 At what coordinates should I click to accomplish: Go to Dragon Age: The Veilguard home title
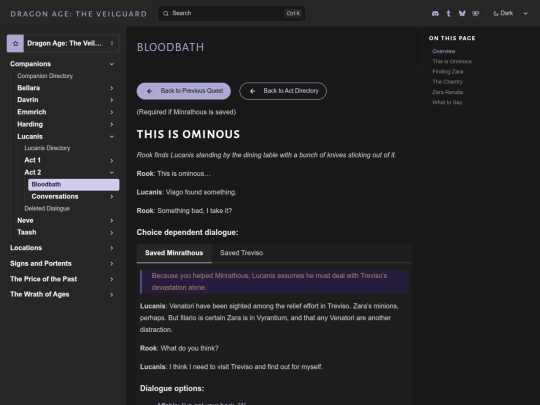pos(79,14)
